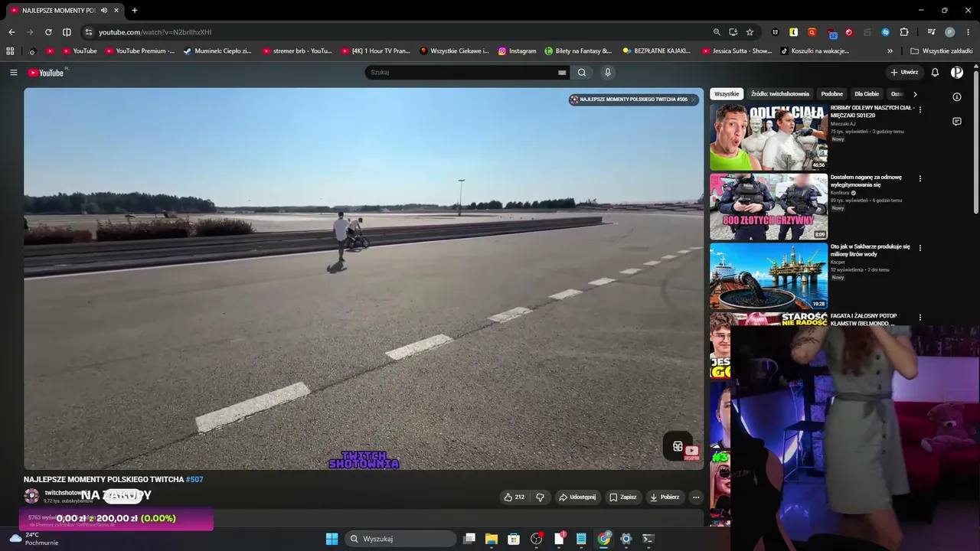The height and width of the screenshot is (551, 980).
Task: Click the YouTube search input field
Action: pyautogui.click(x=463, y=73)
